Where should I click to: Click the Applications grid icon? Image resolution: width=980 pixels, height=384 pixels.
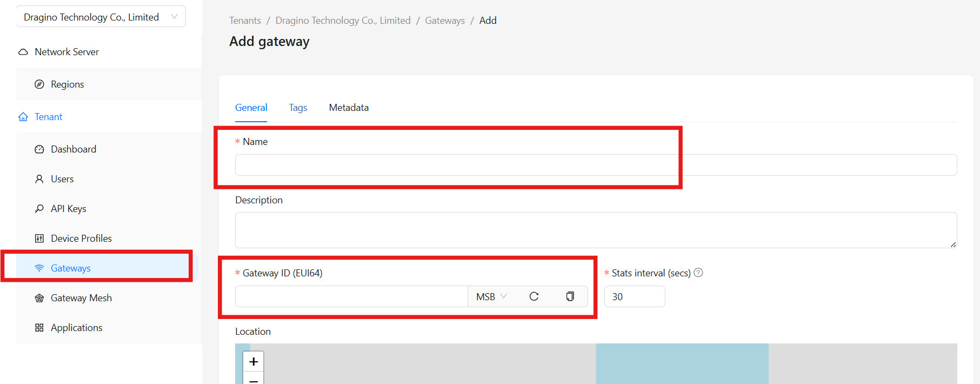tap(39, 328)
